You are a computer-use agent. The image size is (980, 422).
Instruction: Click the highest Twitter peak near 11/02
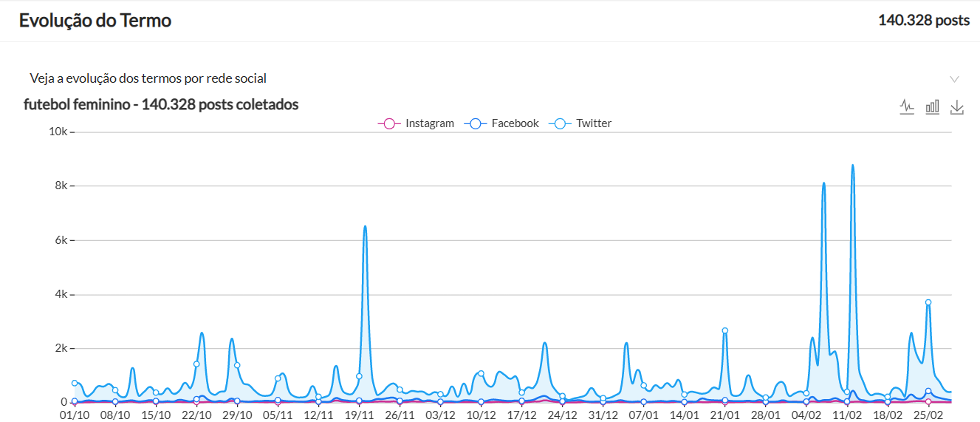852,166
